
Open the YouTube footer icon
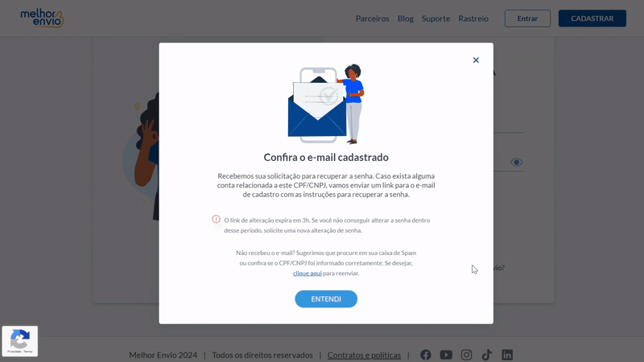[446, 355]
